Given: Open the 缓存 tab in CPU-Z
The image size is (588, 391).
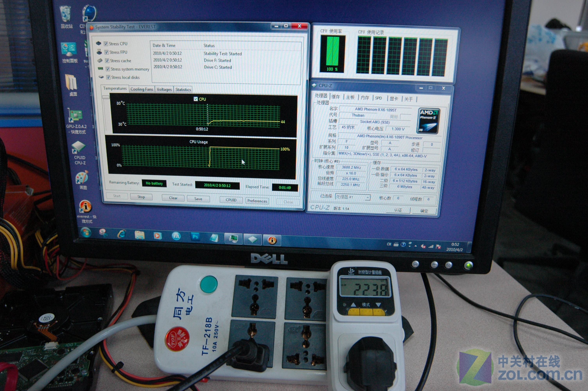Looking at the screenshot, I should (336, 97).
